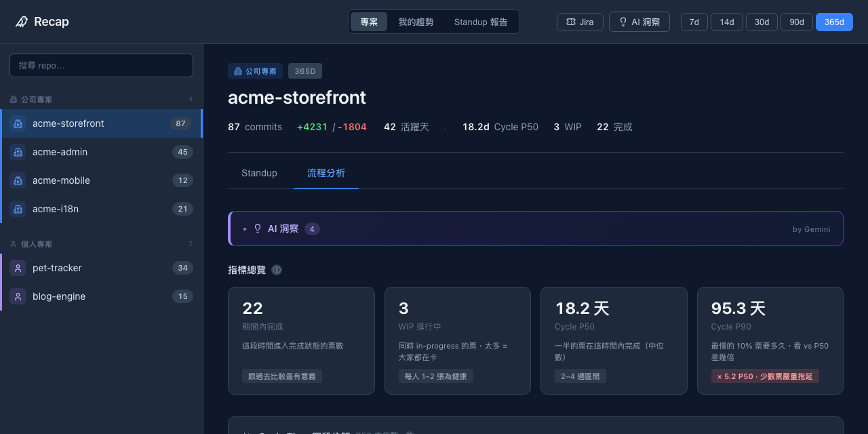
Task: Select the pet-tracker repo
Action: (101, 268)
